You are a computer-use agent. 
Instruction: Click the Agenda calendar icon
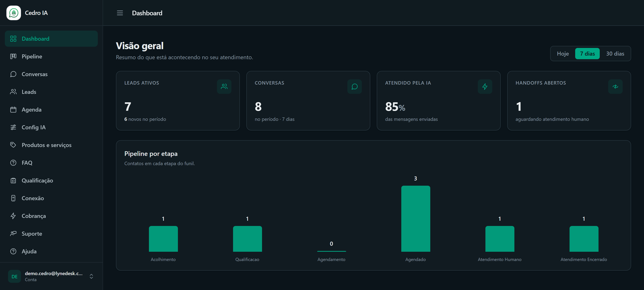[13, 110]
